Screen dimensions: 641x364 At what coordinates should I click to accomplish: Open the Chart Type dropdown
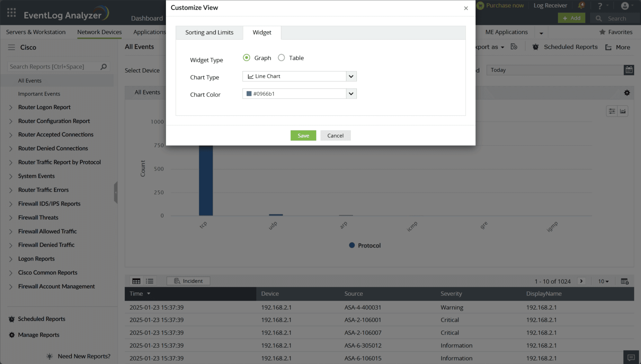(300, 76)
